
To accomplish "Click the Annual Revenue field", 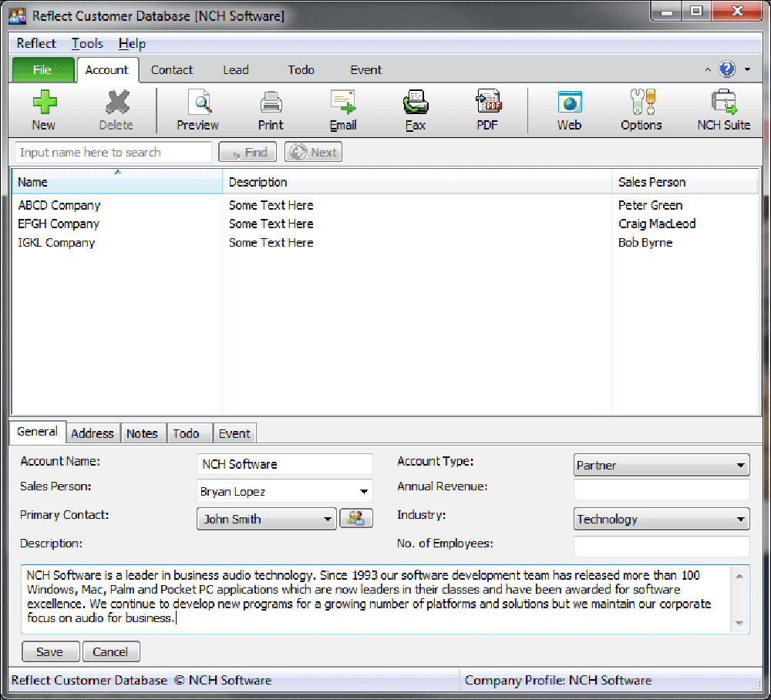I will tap(662, 490).
